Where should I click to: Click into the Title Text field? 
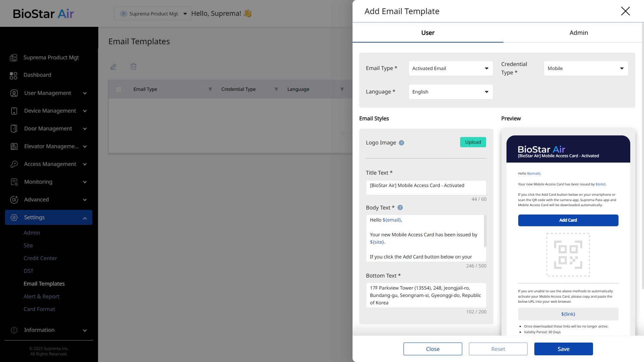coord(426,188)
